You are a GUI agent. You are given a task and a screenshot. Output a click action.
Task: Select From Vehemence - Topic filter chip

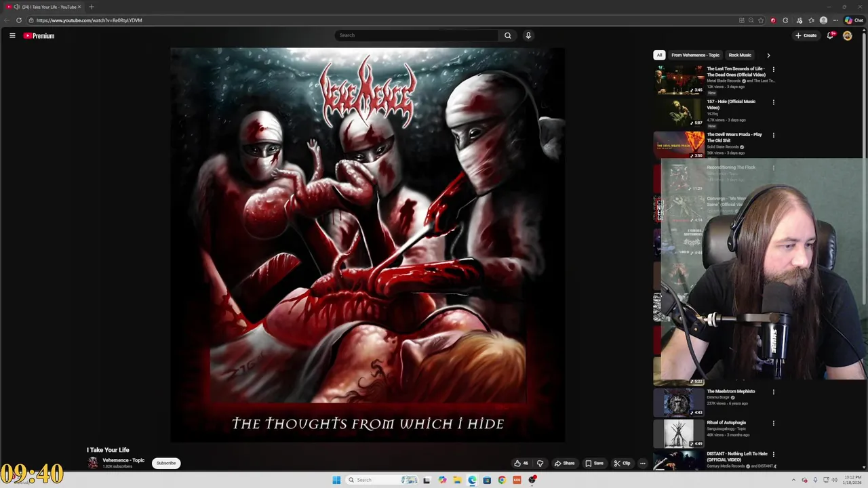click(695, 55)
